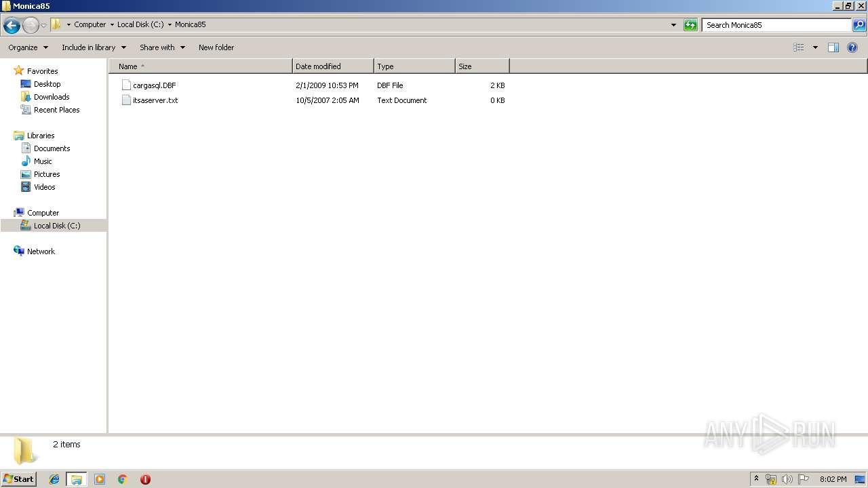
Task: Launch Google Chrome from taskbar
Action: click(123, 479)
